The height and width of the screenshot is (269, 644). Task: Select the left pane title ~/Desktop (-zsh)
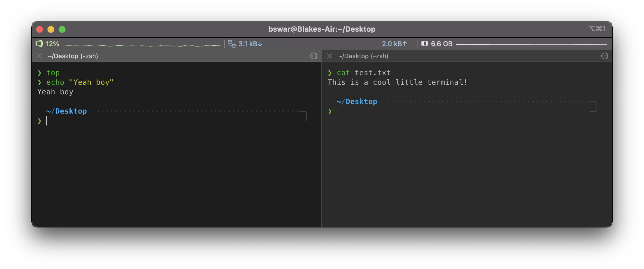[x=73, y=56]
